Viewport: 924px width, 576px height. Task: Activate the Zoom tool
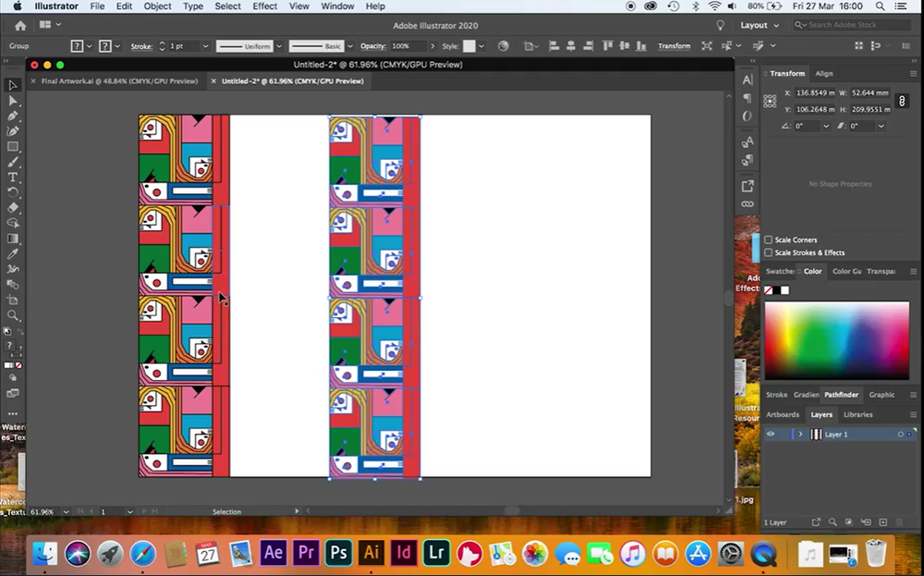click(13, 315)
